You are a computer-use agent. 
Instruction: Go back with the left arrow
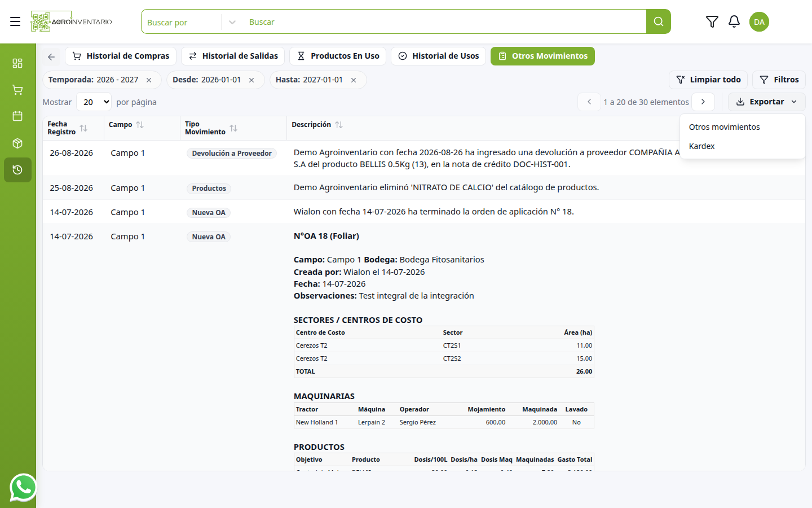51,56
